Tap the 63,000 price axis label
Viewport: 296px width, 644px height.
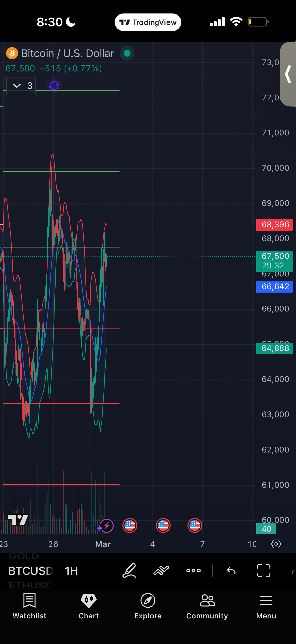[275, 415]
